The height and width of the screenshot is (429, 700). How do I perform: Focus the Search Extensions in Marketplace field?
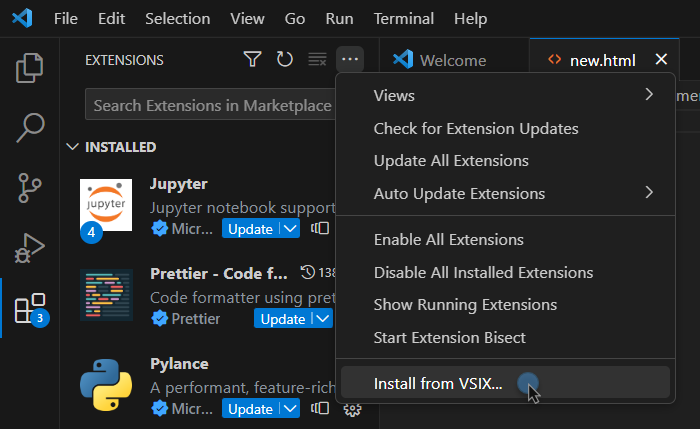(210, 105)
